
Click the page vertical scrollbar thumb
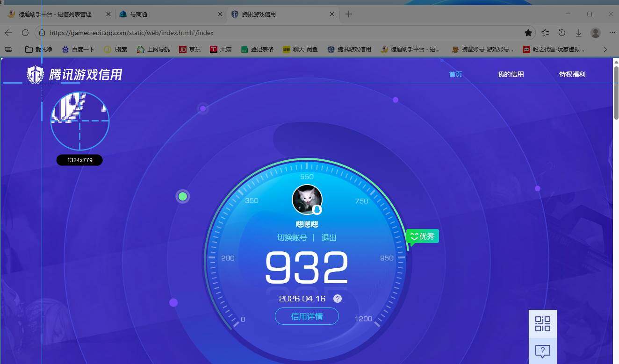coord(616,93)
